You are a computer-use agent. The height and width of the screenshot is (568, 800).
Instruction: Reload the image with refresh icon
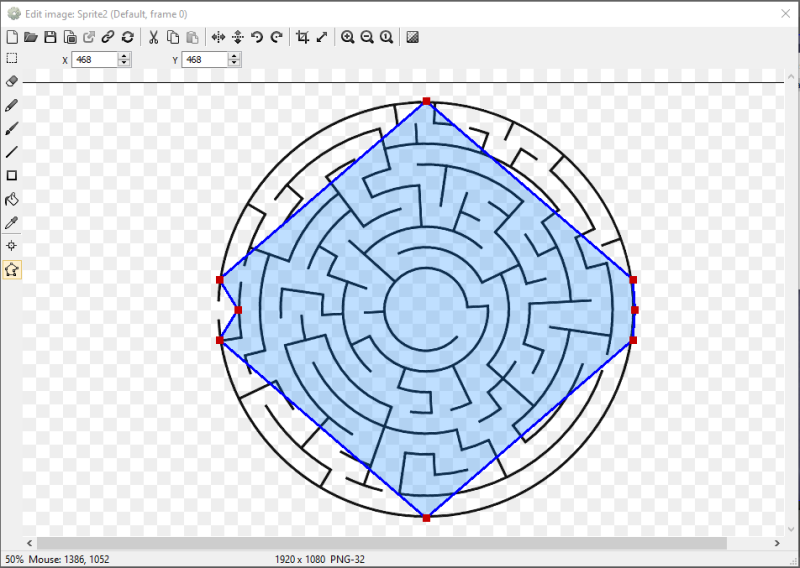(x=128, y=37)
